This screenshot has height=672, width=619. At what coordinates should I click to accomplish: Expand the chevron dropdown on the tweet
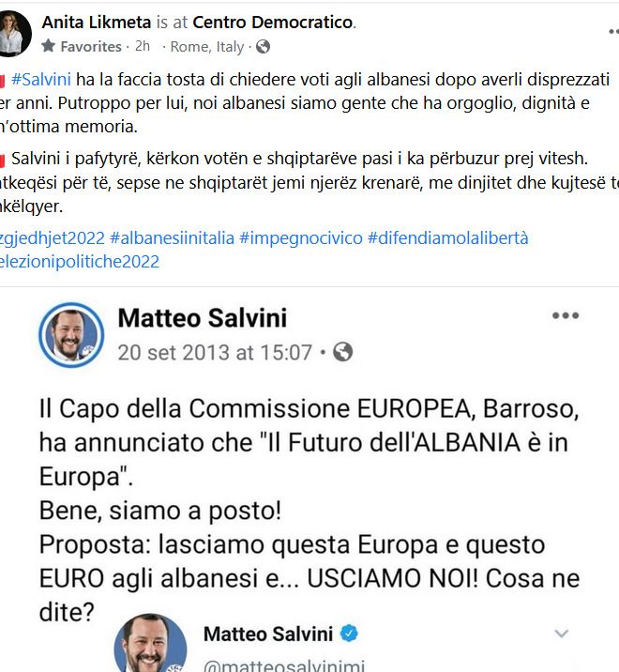click(x=561, y=633)
